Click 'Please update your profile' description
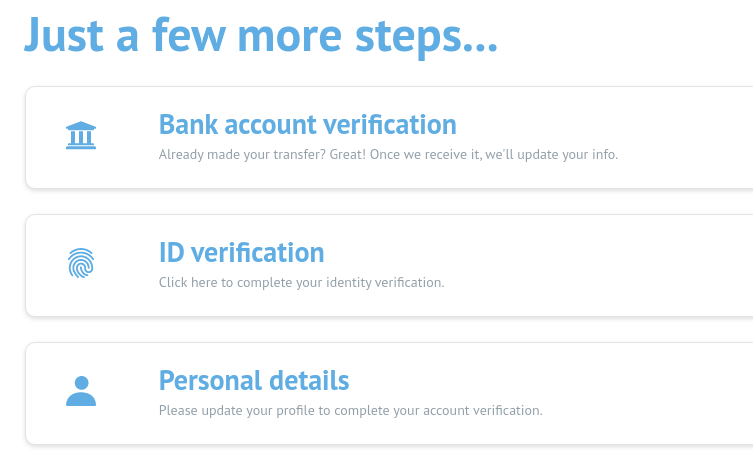753x471 pixels. coord(233,411)
